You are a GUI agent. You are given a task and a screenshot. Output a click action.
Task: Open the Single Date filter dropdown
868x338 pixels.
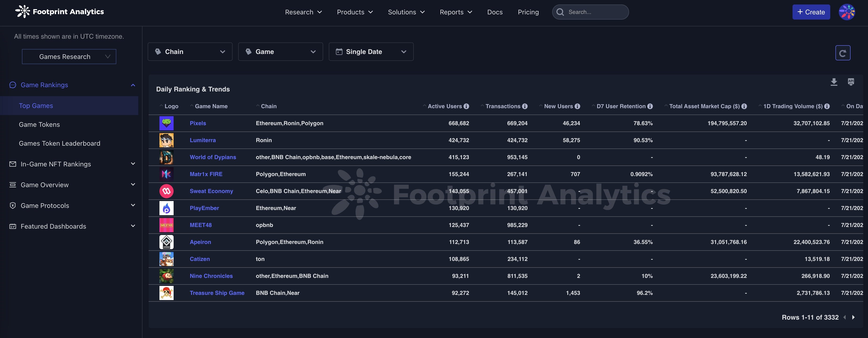click(x=371, y=52)
